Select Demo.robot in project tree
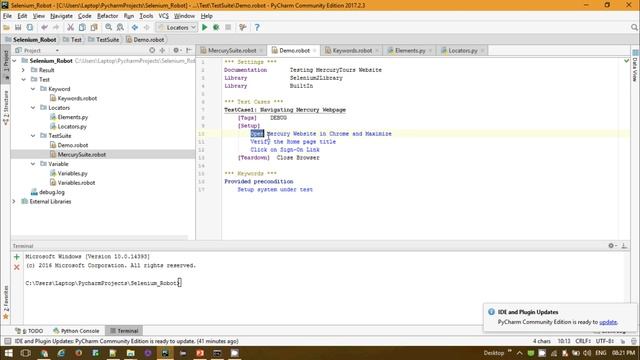The height and width of the screenshot is (360, 640). (x=73, y=145)
